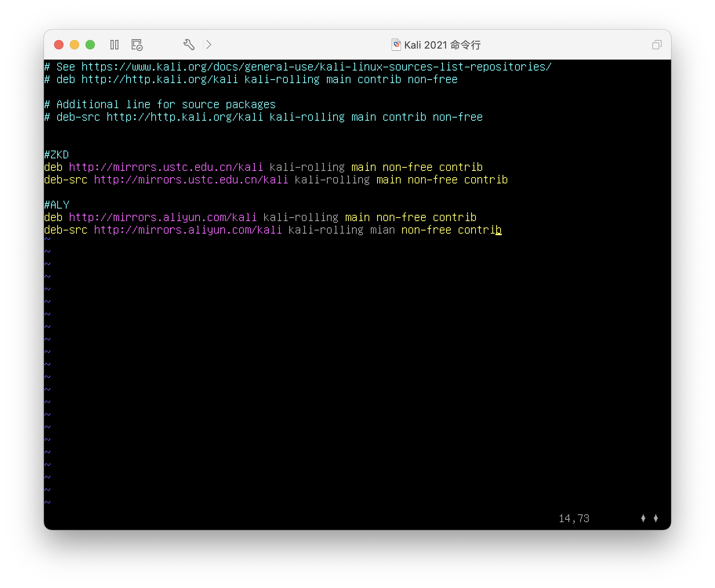This screenshot has width=715, height=588.
Task: Click the cursor position '14,73' status
Action: coord(574,519)
